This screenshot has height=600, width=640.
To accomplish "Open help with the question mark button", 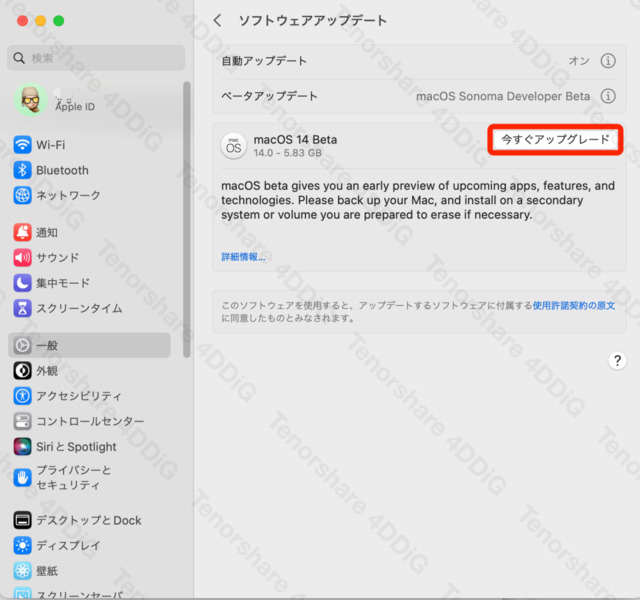I will click(617, 360).
